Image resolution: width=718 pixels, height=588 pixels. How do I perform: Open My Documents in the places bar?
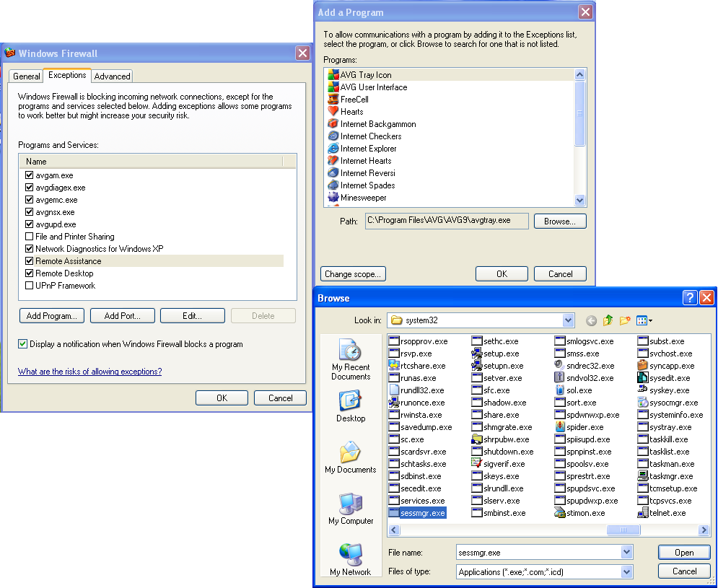[351, 457]
